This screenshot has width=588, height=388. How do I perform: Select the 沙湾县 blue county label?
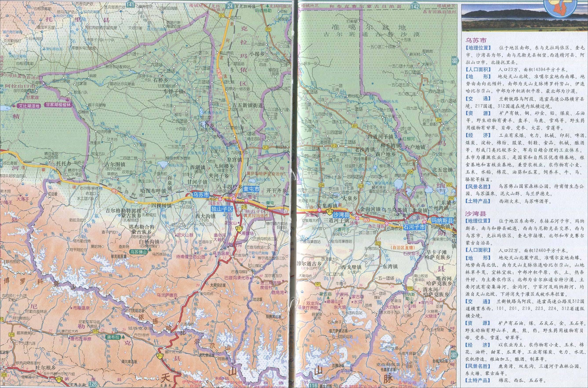(x=341, y=214)
